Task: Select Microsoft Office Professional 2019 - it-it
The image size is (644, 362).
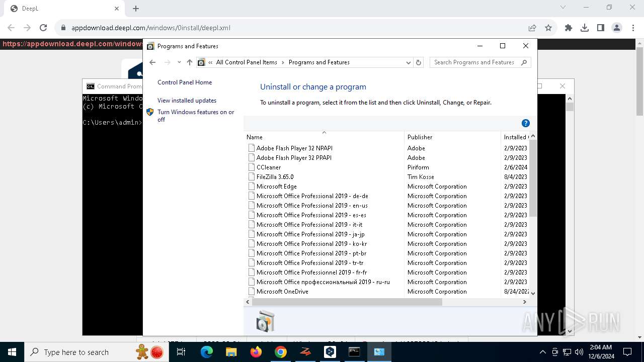Action: (309, 225)
